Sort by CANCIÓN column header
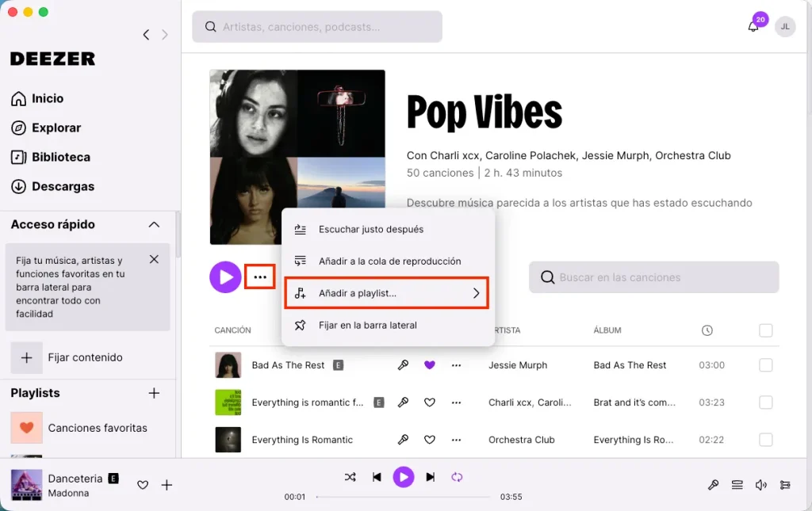This screenshot has width=812, height=511. tap(232, 330)
